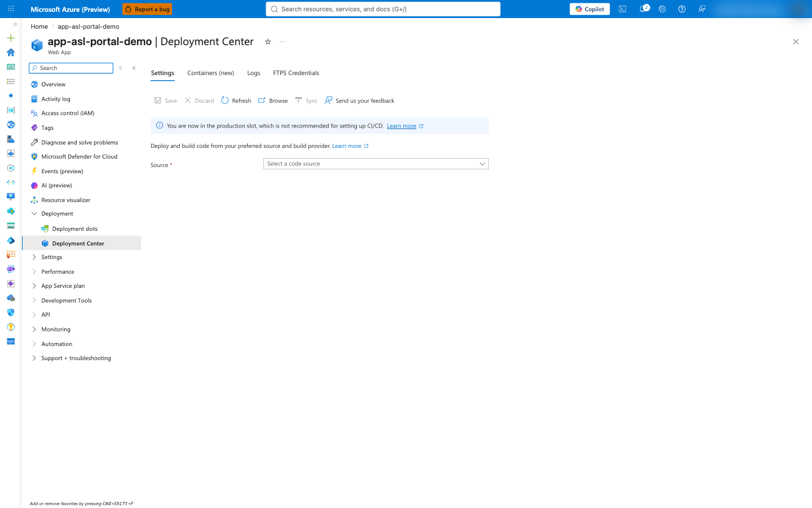Click the Copilot button

pos(590,9)
